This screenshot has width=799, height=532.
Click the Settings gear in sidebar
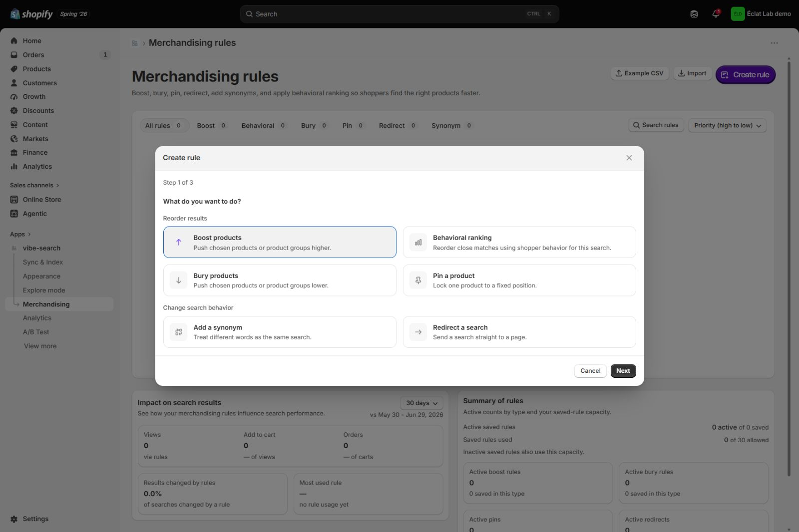pos(14,519)
